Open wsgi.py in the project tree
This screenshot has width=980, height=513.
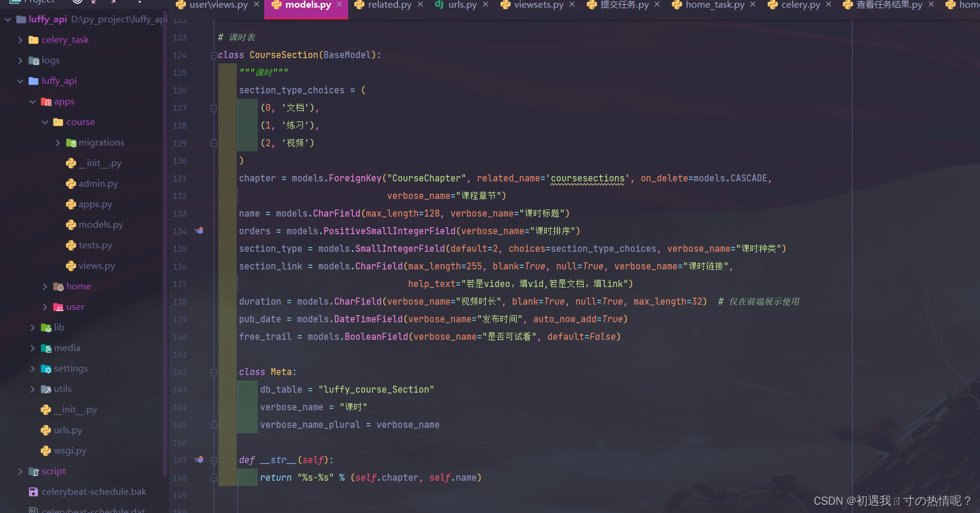[x=70, y=451]
